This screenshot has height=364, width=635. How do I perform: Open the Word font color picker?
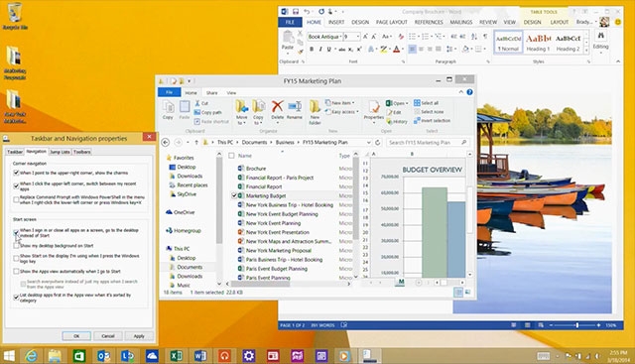point(397,49)
